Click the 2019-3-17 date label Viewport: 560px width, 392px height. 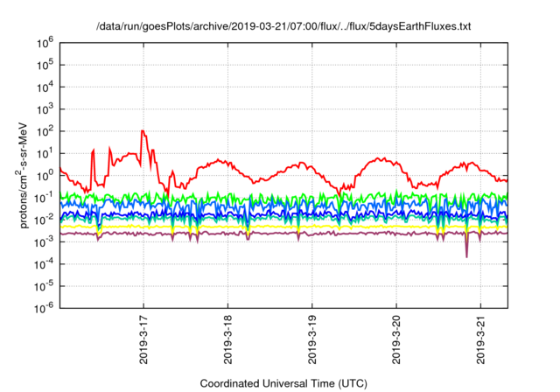143,339
